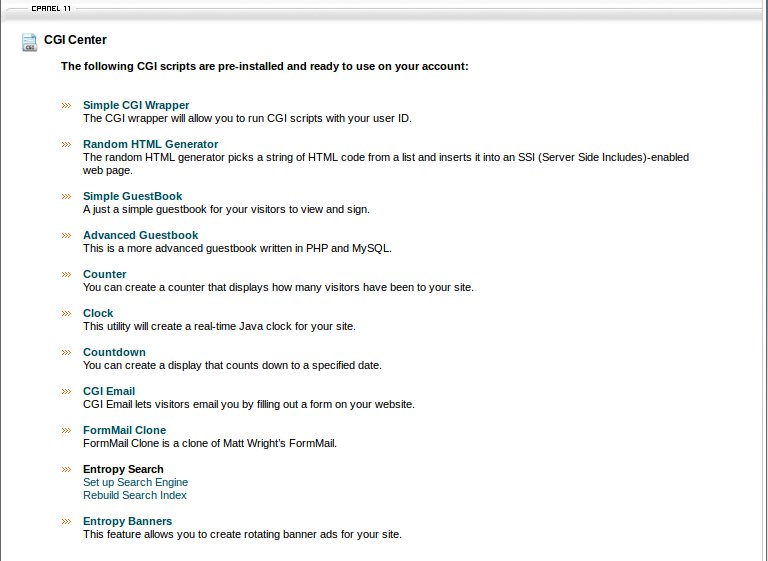Screen dimensions: 768x561
Task: Open the Advanced Guestbook link
Action: 140,235
